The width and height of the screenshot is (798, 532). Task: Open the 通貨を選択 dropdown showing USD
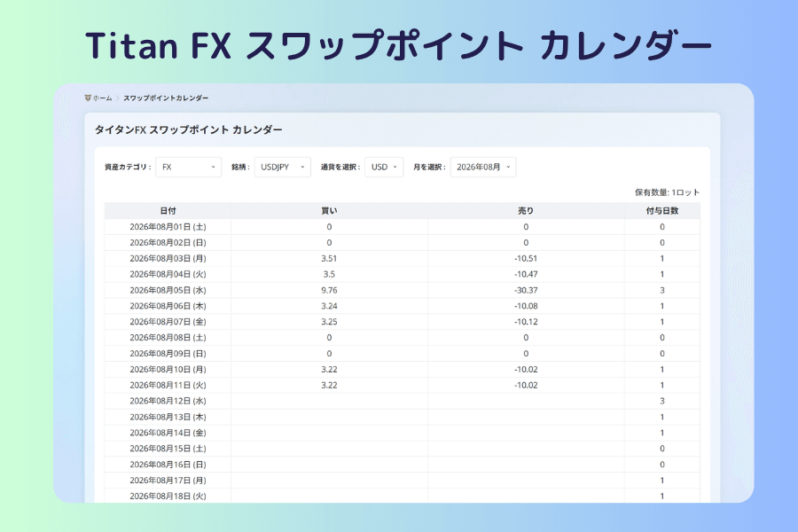[384, 167]
